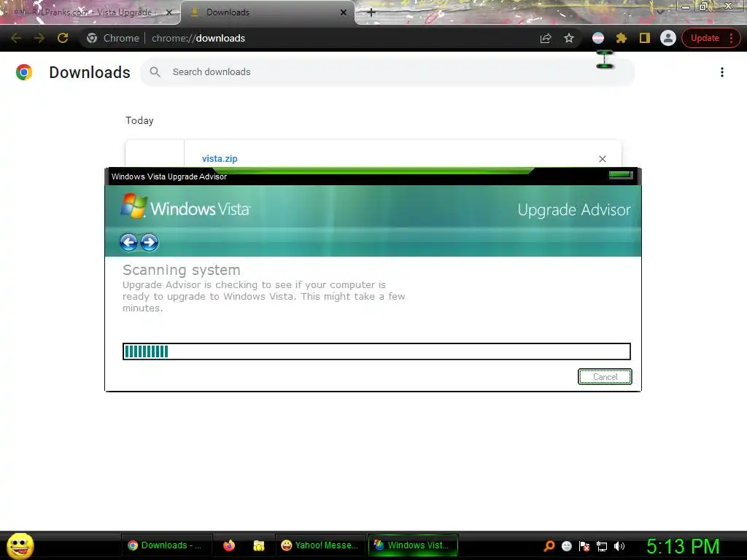
Task: Click the Upgrade Advisor back arrow
Action: [128, 242]
